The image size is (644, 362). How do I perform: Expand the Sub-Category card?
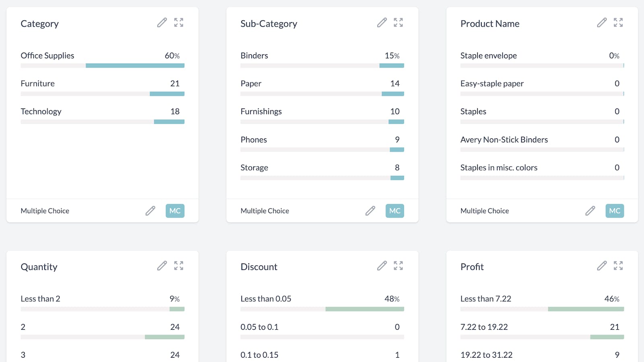pos(398,23)
